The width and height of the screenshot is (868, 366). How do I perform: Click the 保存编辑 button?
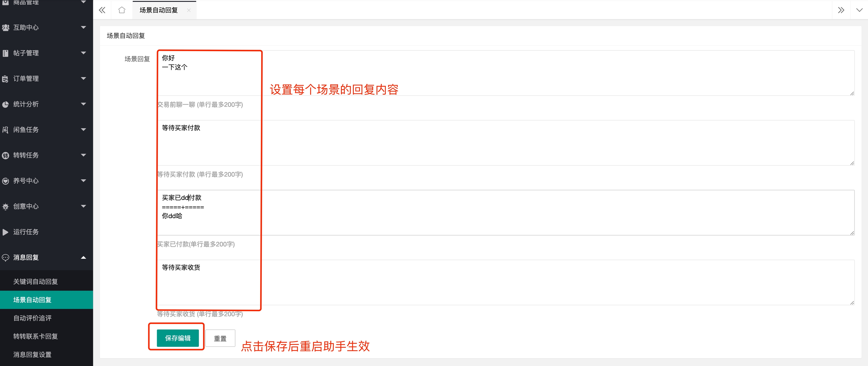(178, 338)
